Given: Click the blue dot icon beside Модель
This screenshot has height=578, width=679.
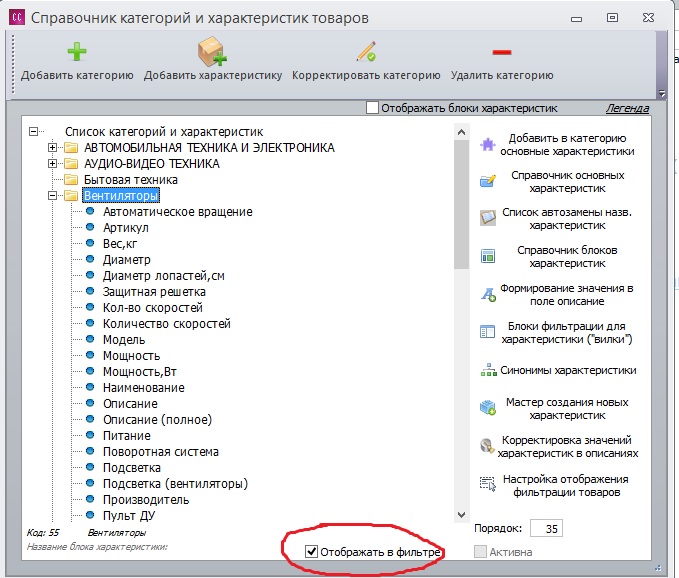Looking at the screenshot, I should pos(90,339).
